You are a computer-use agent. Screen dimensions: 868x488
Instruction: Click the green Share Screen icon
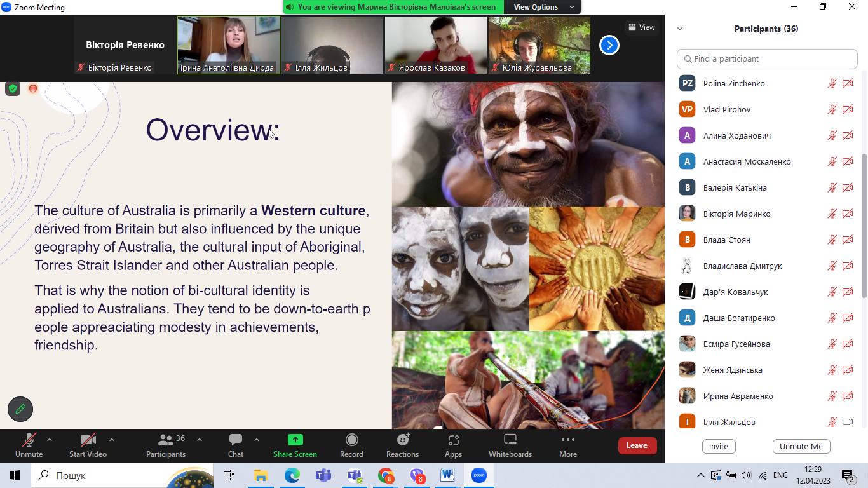[295, 440]
